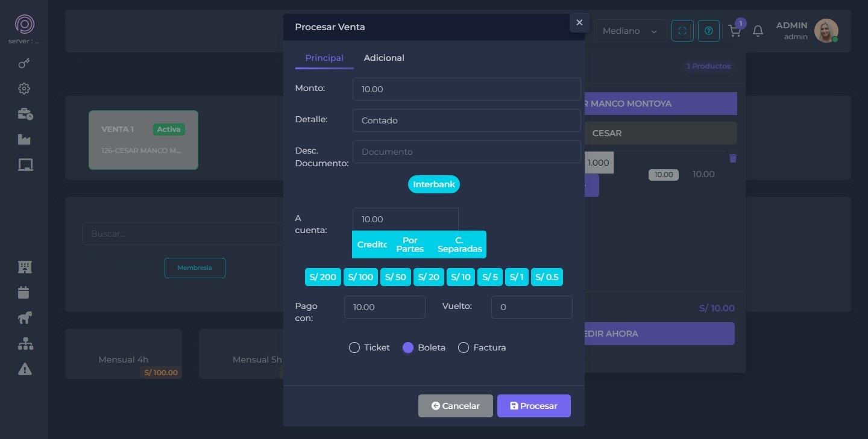
Task: Pick the S/ 50 denomination
Action: [x=395, y=277]
